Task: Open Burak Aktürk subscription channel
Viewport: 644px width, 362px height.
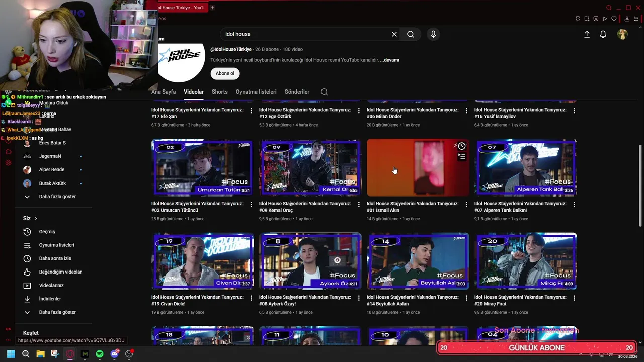Action: 52,183
